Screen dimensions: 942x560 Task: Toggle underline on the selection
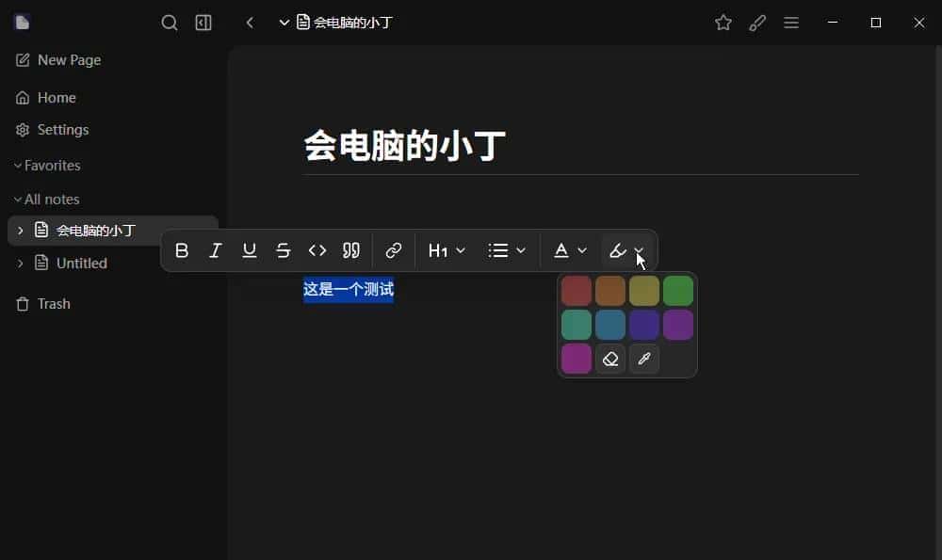[x=250, y=250]
